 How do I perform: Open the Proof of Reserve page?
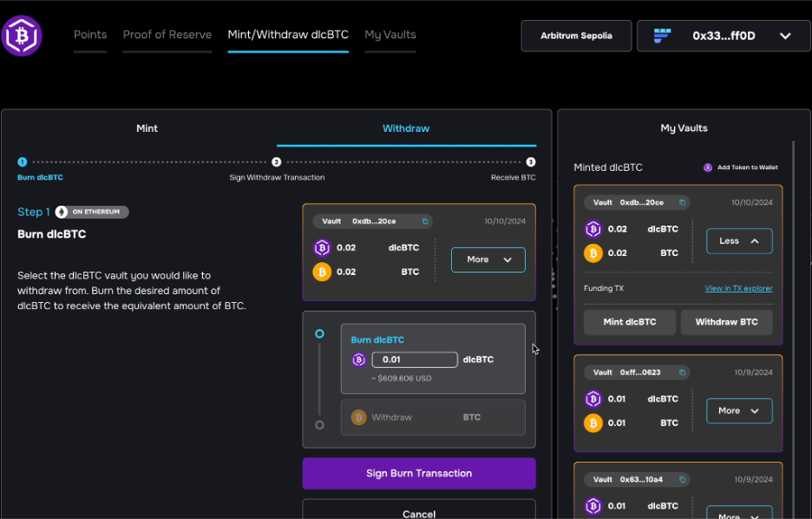[167, 35]
